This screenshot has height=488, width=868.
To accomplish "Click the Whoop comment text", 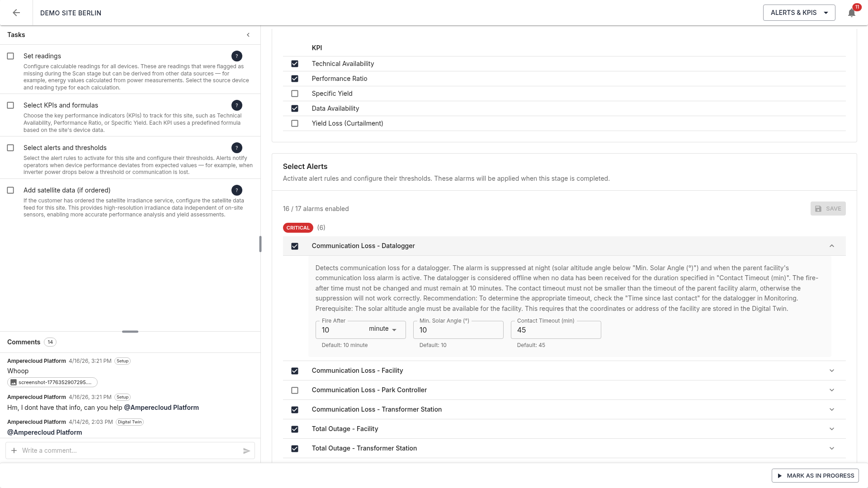I will (18, 371).
